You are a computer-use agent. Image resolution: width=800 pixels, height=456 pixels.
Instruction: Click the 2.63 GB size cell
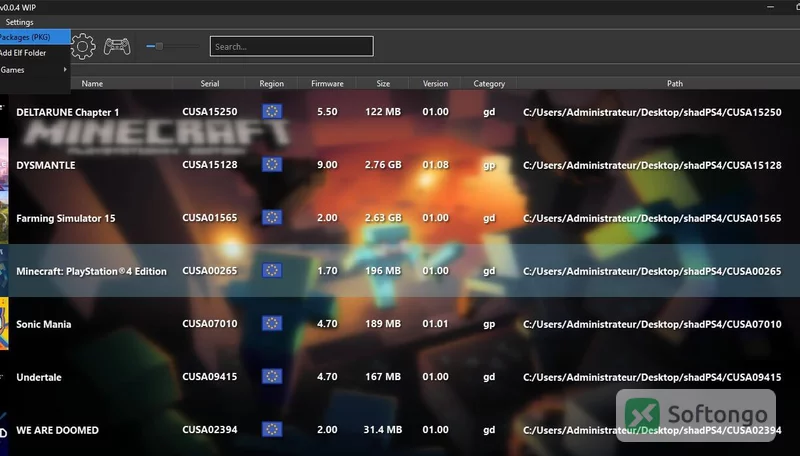point(383,218)
